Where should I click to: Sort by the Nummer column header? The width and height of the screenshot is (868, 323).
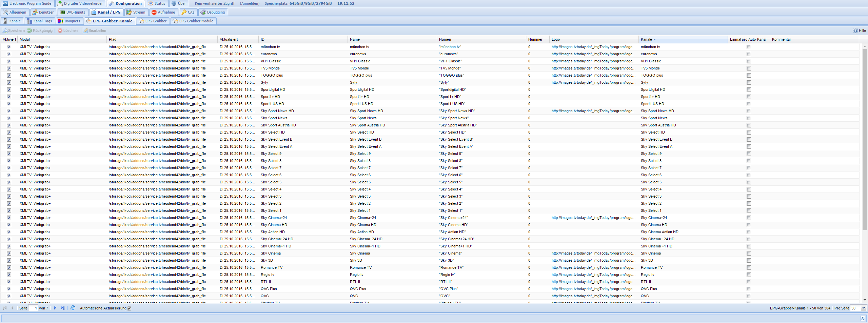(x=538, y=39)
